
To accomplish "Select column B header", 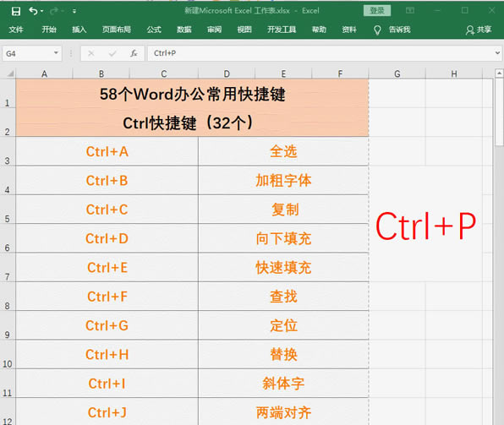I will point(101,74).
